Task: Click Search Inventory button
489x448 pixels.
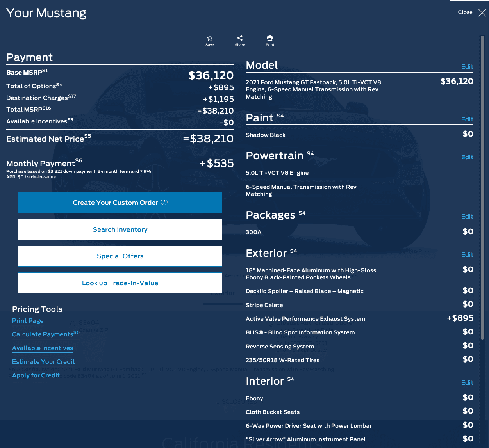Action: click(x=120, y=229)
